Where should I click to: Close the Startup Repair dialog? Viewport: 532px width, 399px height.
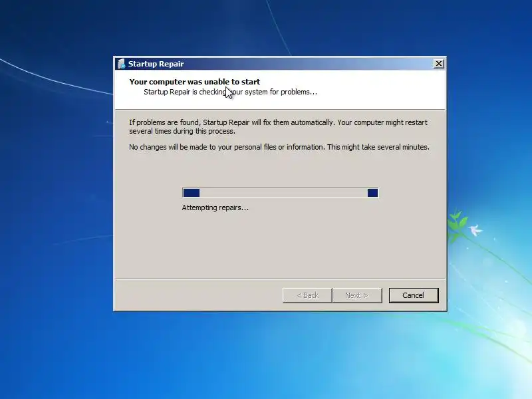click(x=439, y=63)
